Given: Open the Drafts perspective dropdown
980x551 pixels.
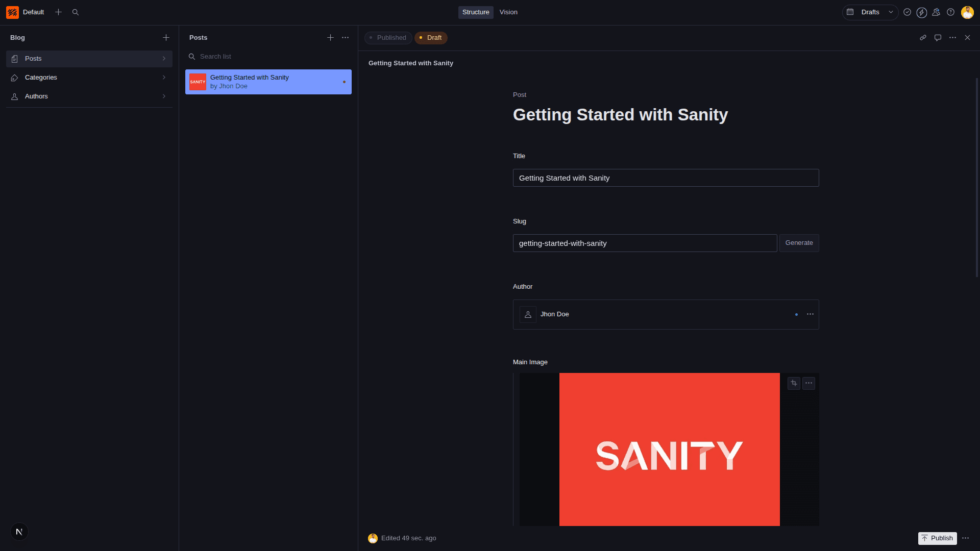Looking at the screenshot, I should (x=870, y=12).
